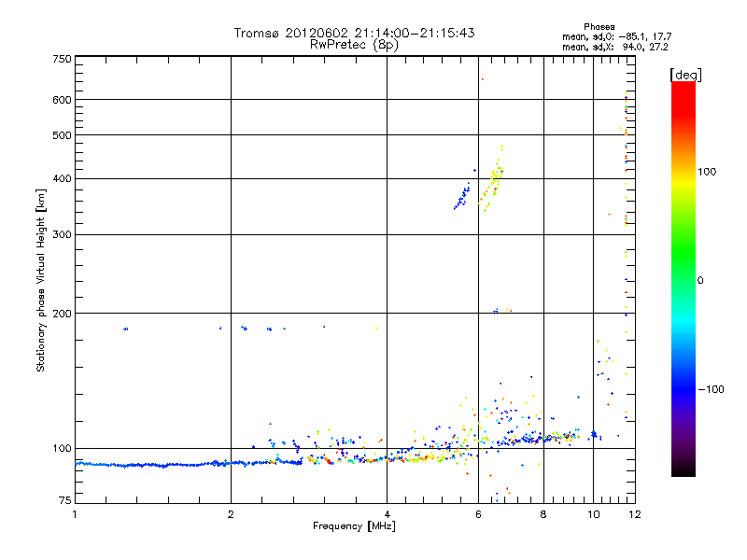Click the colorbar tick label '-100'
747x560 pixels.
coord(711,389)
